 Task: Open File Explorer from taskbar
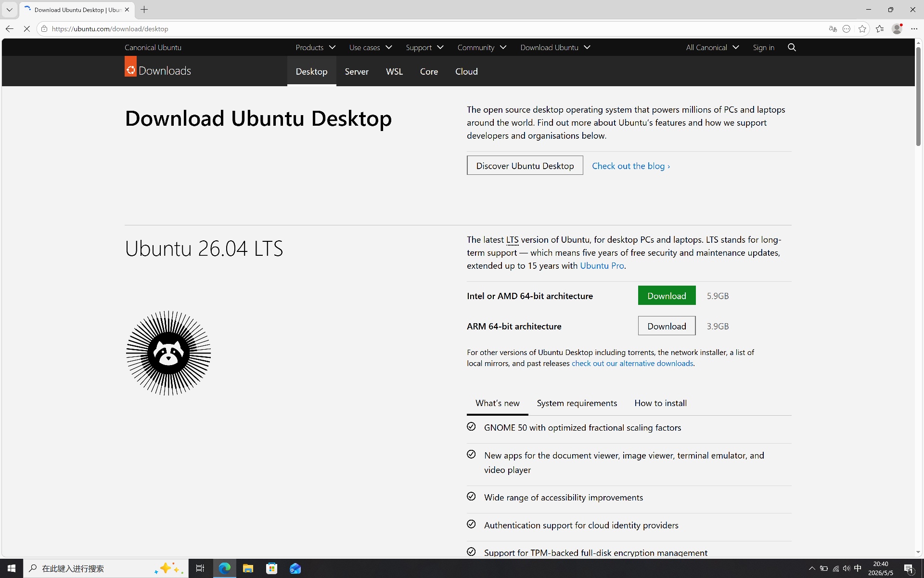tap(248, 568)
